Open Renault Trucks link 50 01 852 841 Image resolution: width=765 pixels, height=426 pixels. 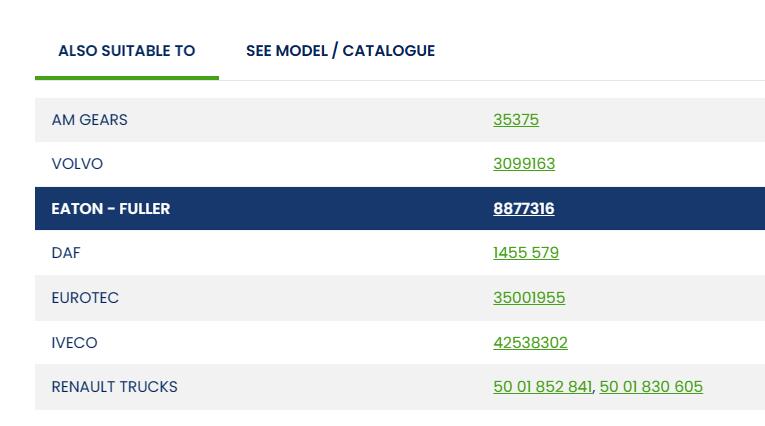542,387
